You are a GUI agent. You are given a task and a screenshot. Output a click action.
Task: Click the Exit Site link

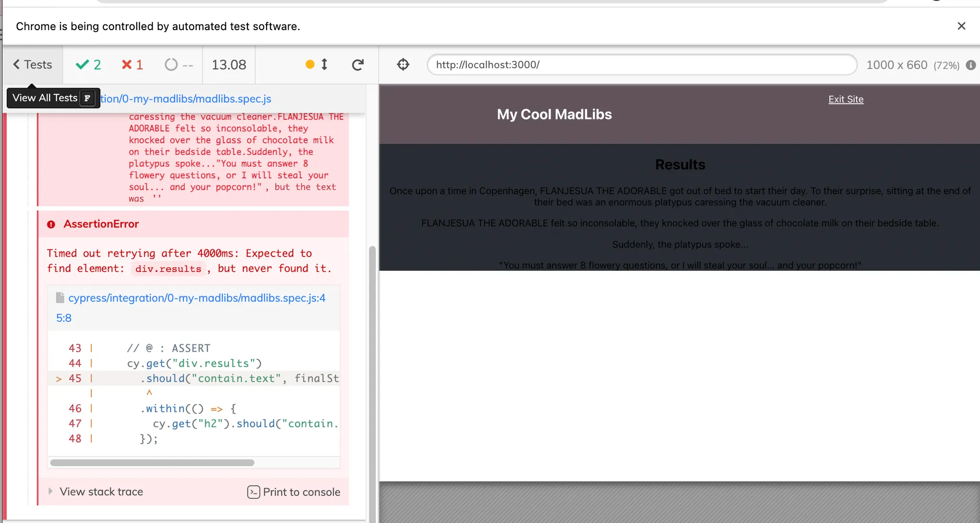(846, 99)
